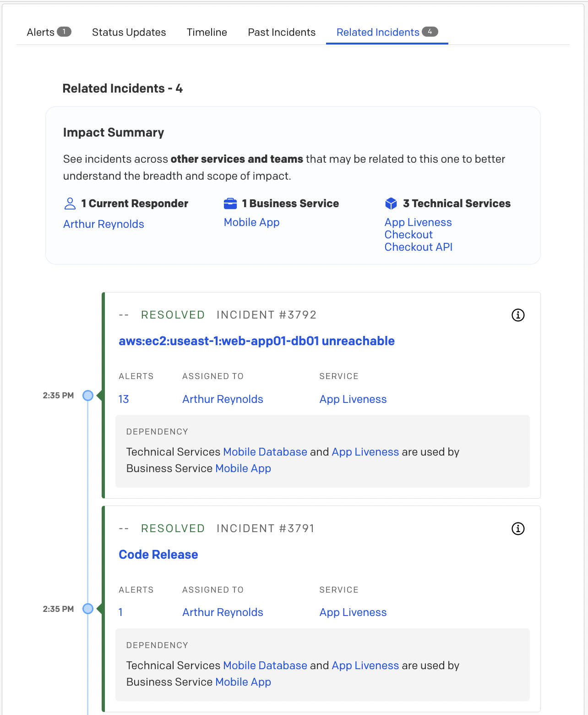Click the cube Technical Services icon
This screenshot has height=715, width=588.
[392, 203]
